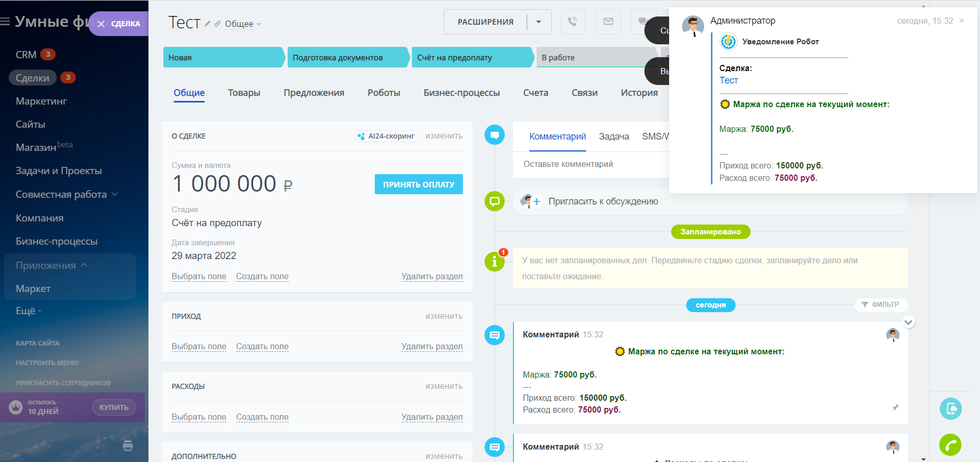Click НАСТРОИТЬ МЕНЮ link
This screenshot has width=980, height=462.
point(47,363)
